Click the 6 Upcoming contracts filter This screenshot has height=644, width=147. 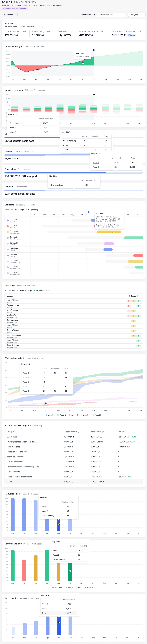pyautogui.click(x=33, y=210)
